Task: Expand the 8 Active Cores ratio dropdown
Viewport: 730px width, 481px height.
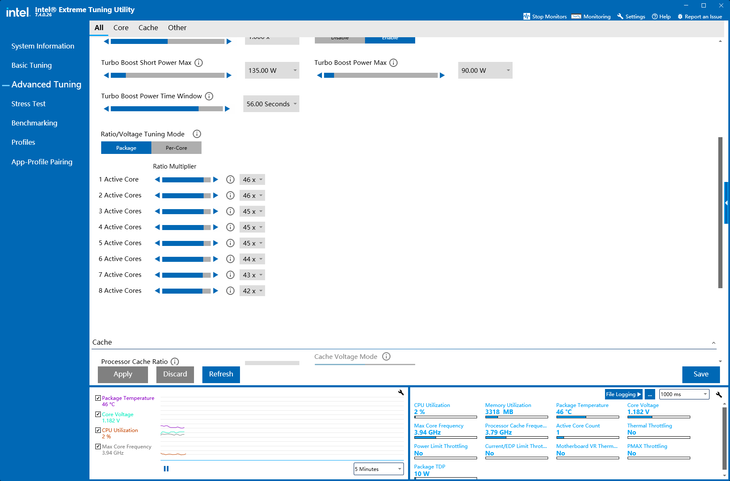Action: pyautogui.click(x=252, y=291)
